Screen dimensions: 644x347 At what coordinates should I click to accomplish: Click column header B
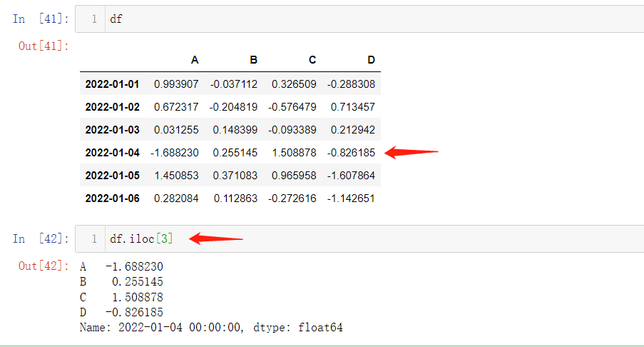pyautogui.click(x=253, y=60)
